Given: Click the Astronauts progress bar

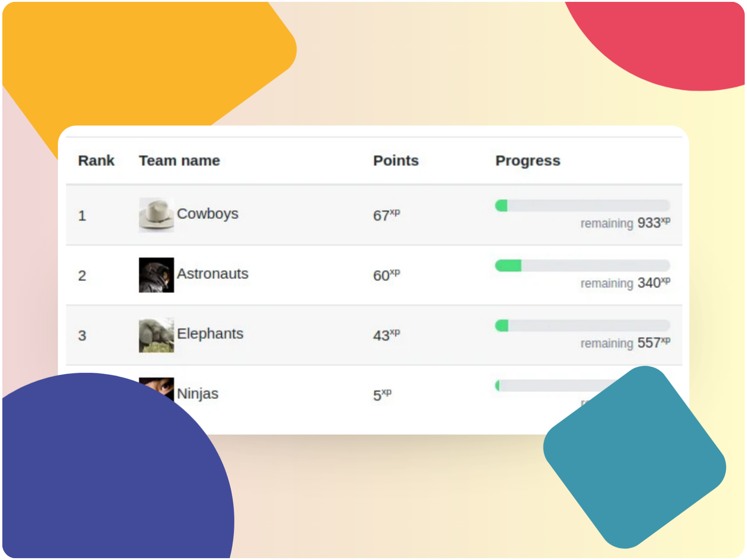Looking at the screenshot, I should coord(583,266).
